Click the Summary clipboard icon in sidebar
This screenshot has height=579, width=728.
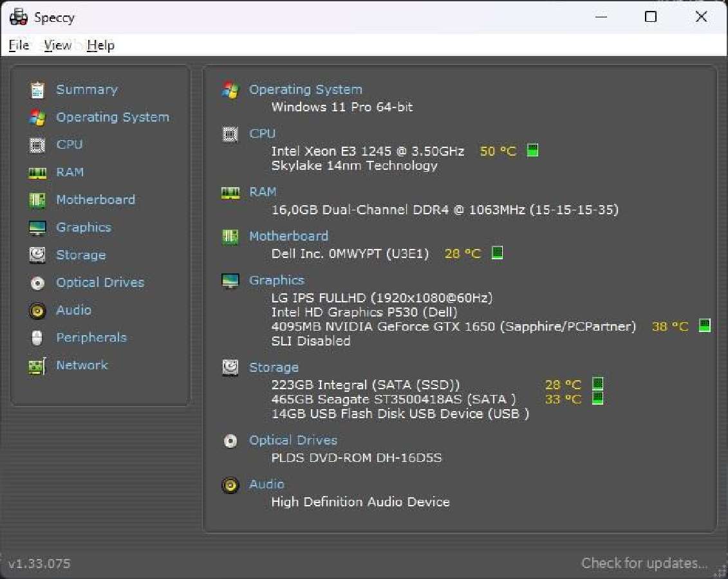[x=37, y=90]
